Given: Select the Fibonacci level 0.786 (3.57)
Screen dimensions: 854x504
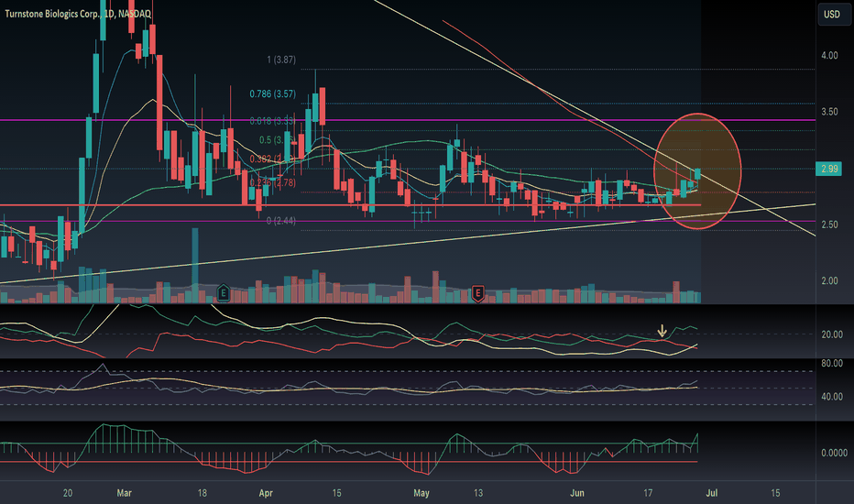Looking at the screenshot, I should pyautogui.click(x=272, y=93).
